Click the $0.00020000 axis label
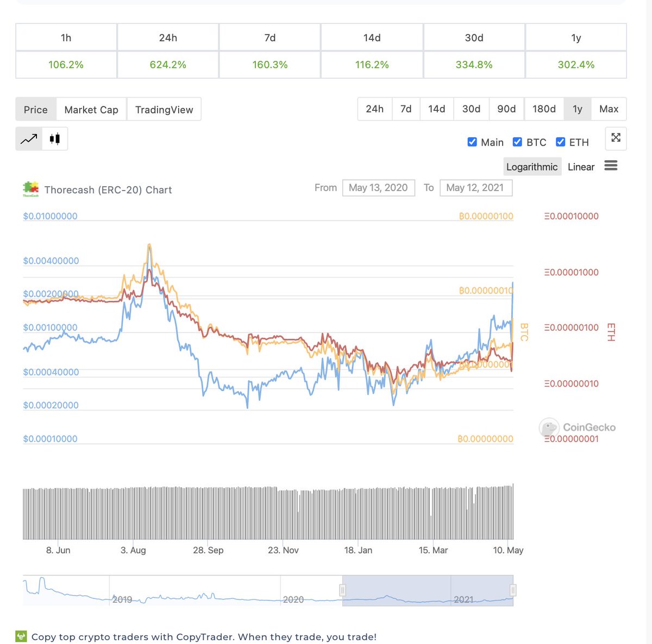The image size is (652, 644). (x=51, y=405)
